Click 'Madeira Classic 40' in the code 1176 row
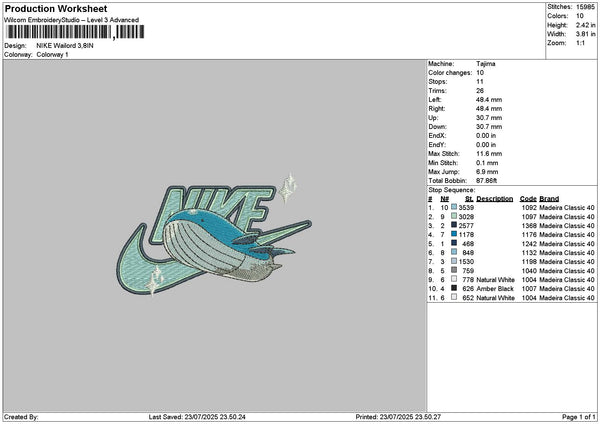The image size is (600, 424). pos(567,235)
